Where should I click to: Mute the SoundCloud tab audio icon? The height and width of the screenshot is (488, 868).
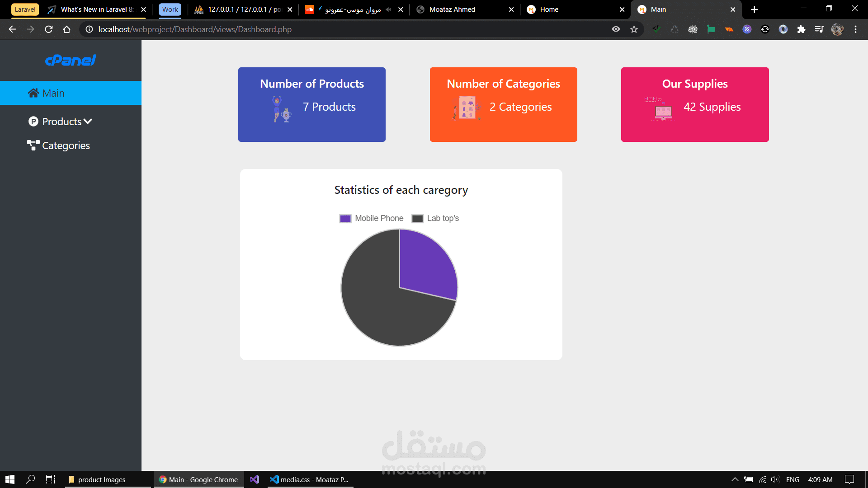(388, 9)
